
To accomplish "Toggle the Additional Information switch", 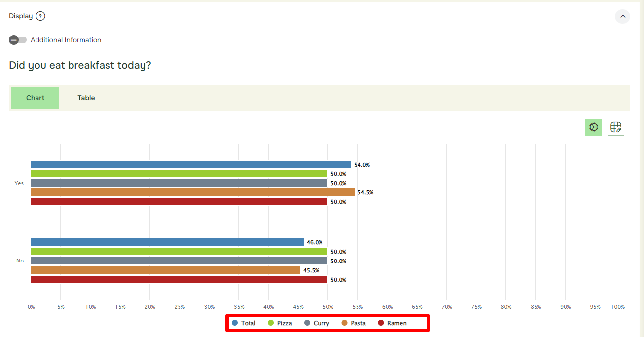I will pos(18,40).
